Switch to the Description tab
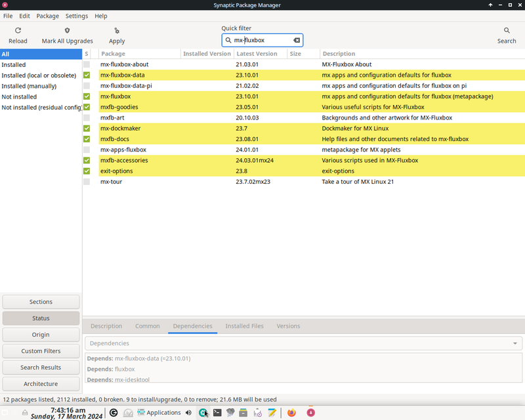 (106, 326)
